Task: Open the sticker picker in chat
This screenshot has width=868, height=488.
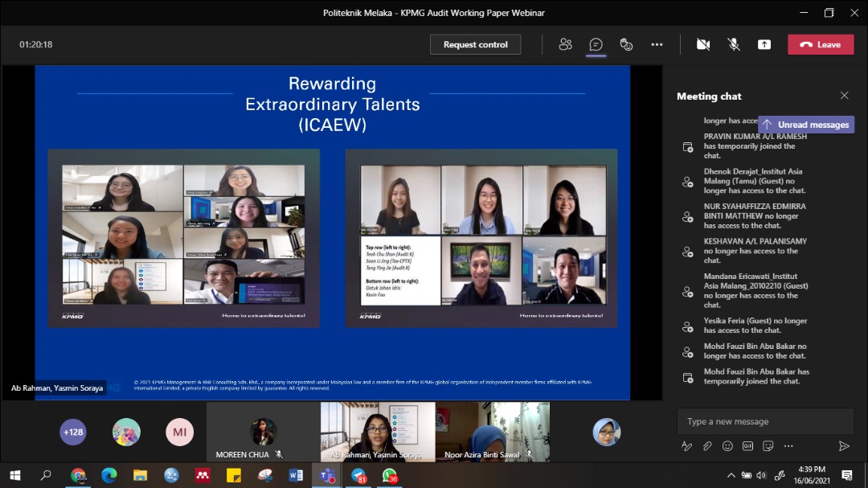Action: tap(768, 446)
